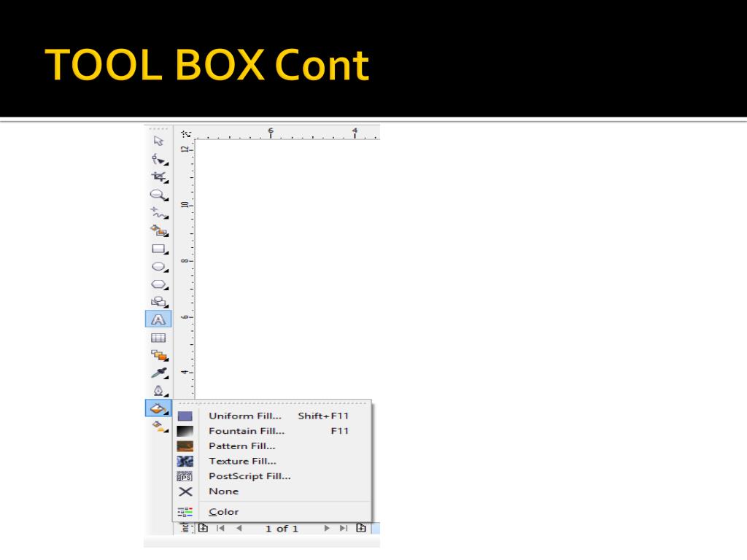
Task: Choose Texture Fill from the flyout
Action: (273, 462)
